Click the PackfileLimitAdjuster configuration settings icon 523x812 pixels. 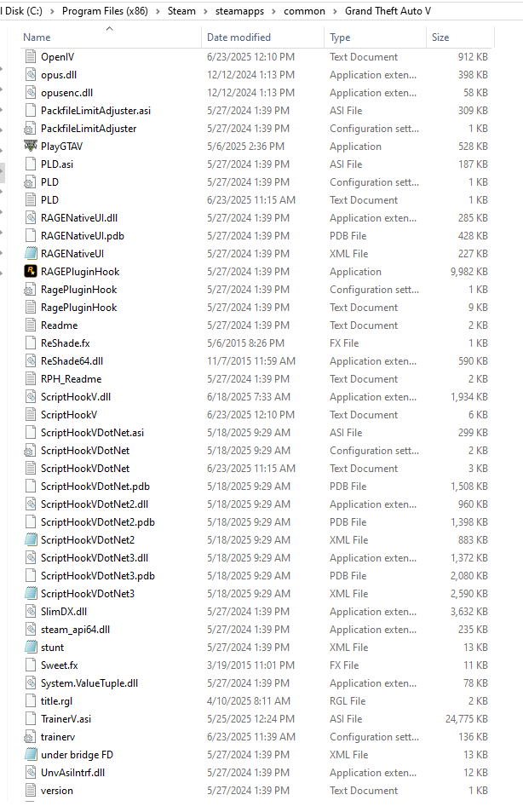[x=31, y=129]
